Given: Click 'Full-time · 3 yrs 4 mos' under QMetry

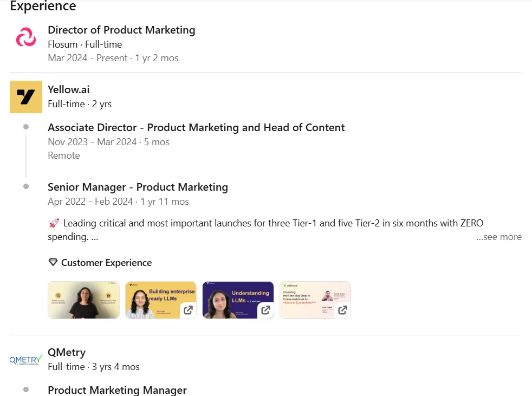Looking at the screenshot, I should 94,367.
